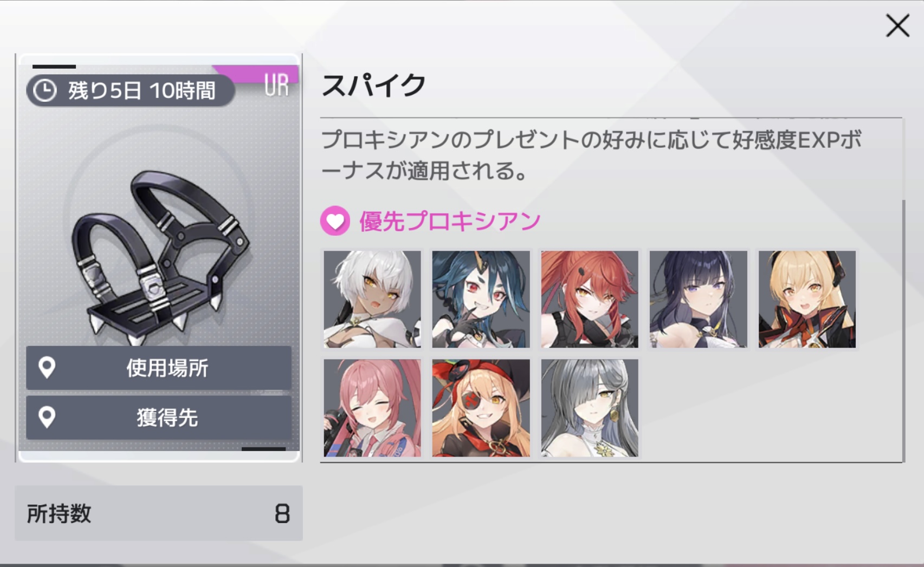This screenshot has width=924, height=567.
Task: Click the location pin icon beside 獲得先
Action: coord(47,418)
